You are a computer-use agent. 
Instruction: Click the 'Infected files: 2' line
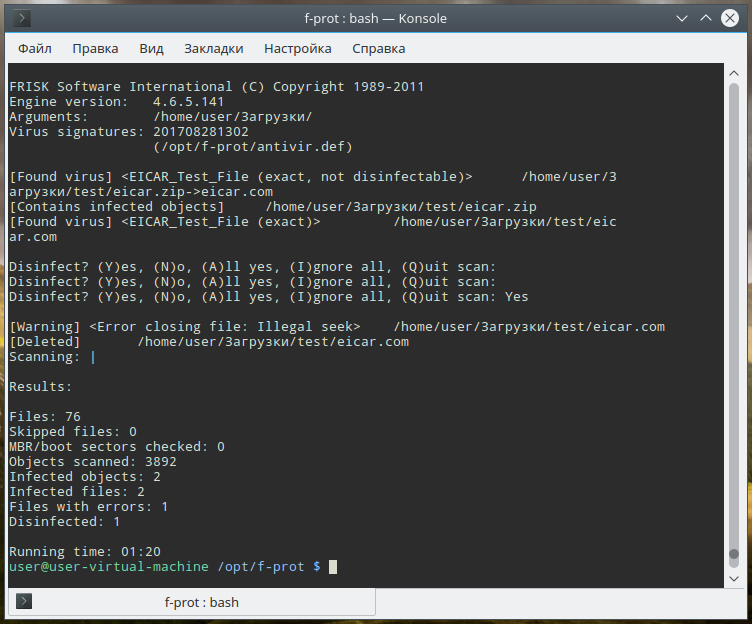pos(77,492)
